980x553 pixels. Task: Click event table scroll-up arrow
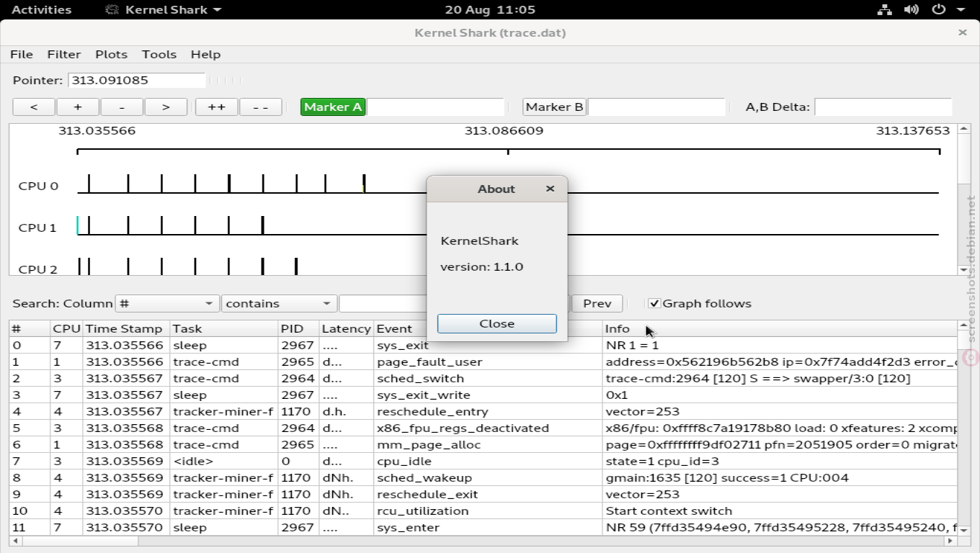[963, 325]
